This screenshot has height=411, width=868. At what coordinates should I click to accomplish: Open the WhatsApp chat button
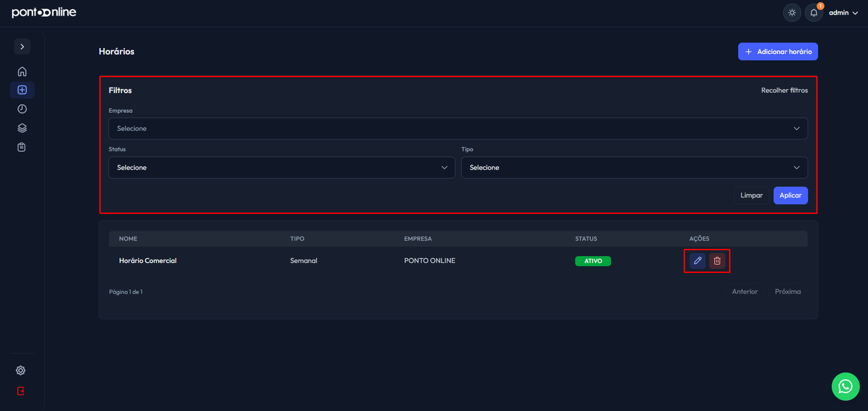[845, 387]
